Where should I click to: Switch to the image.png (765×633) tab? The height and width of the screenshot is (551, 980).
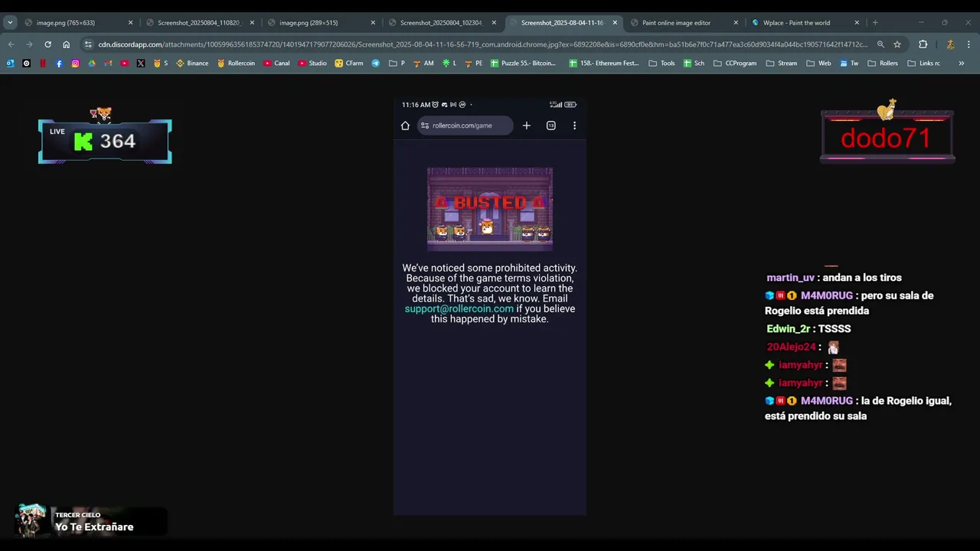[x=77, y=22]
